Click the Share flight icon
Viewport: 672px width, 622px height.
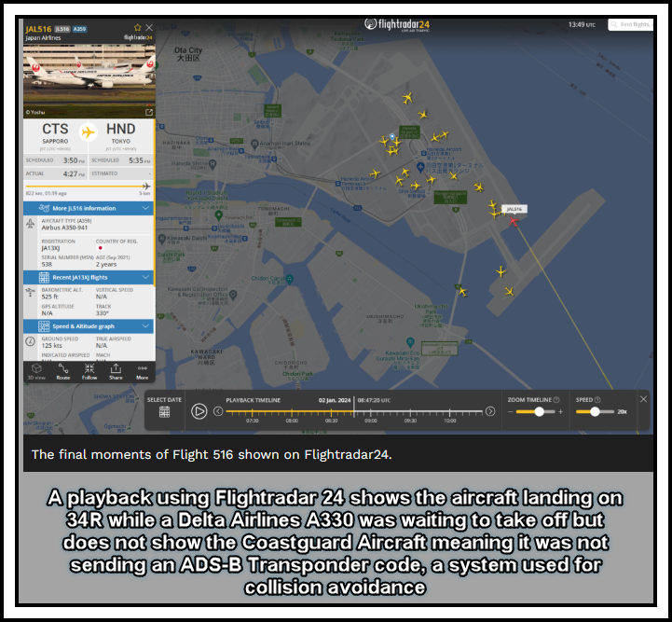pyautogui.click(x=116, y=372)
